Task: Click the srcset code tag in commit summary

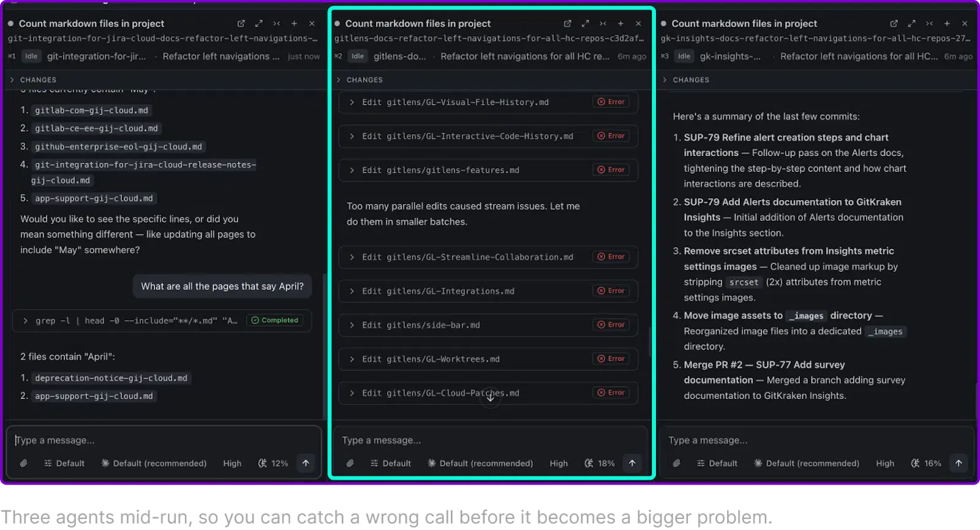Action: (x=744, y=282)
